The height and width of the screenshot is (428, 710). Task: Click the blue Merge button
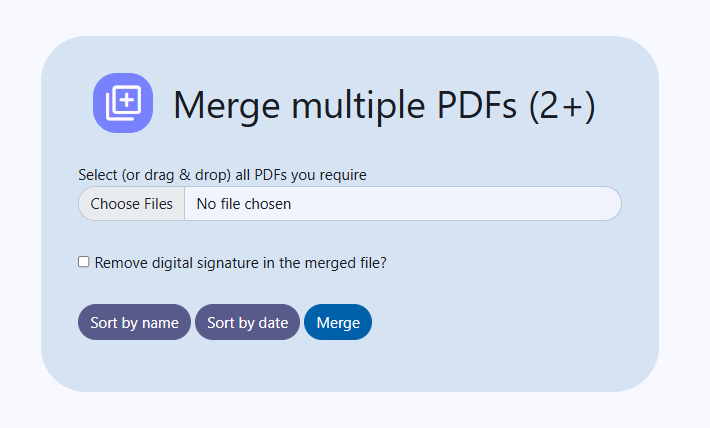338,322
